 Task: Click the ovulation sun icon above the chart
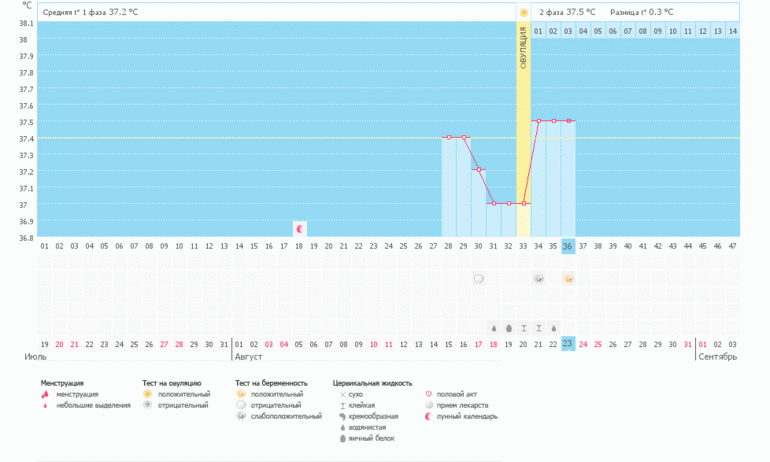click(523, 12)
